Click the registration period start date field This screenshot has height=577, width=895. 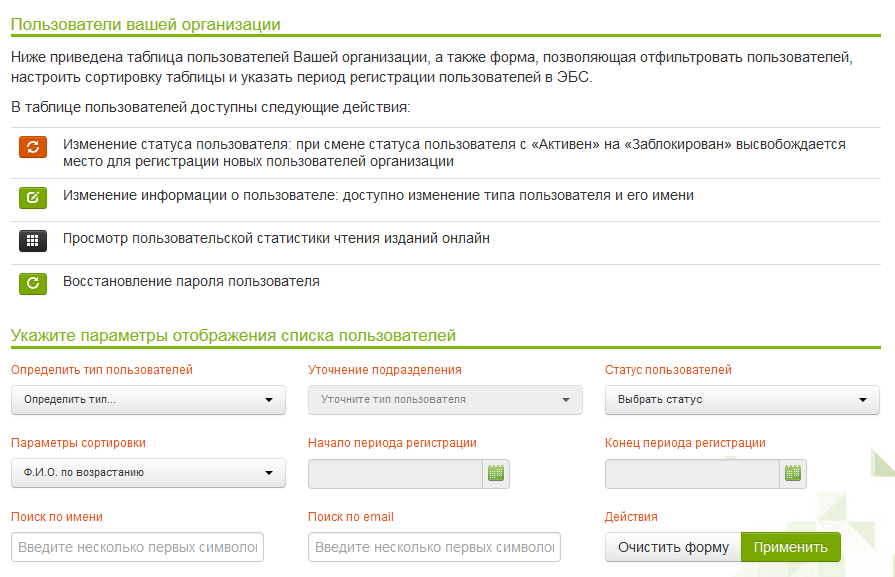point(396,473)
